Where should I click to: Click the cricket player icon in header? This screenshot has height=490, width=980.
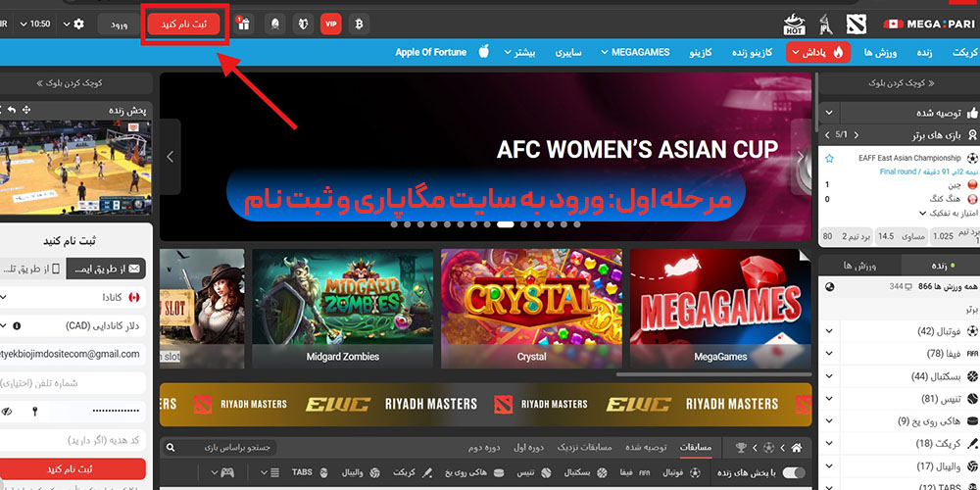click(825, 24)
